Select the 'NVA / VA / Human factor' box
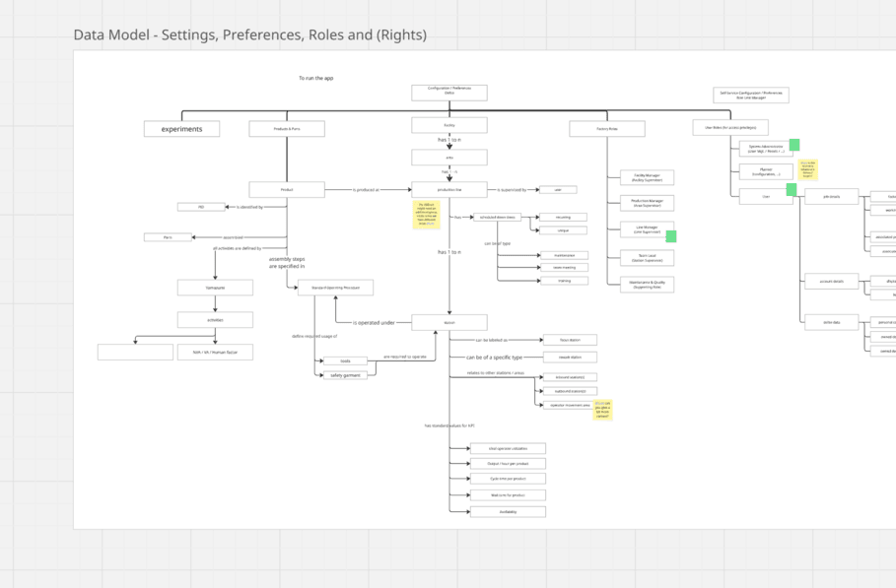The width and height of the screenshot is (896, 588). tap(215, 353)
